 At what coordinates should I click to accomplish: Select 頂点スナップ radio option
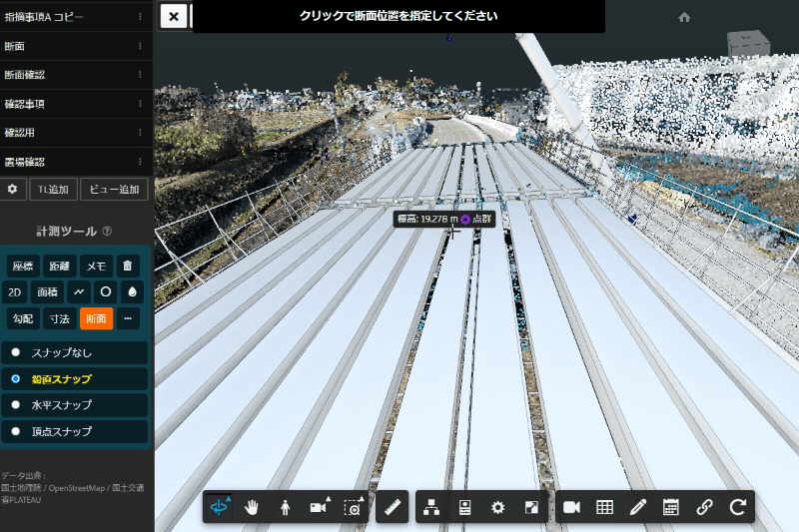coord(16,431)
